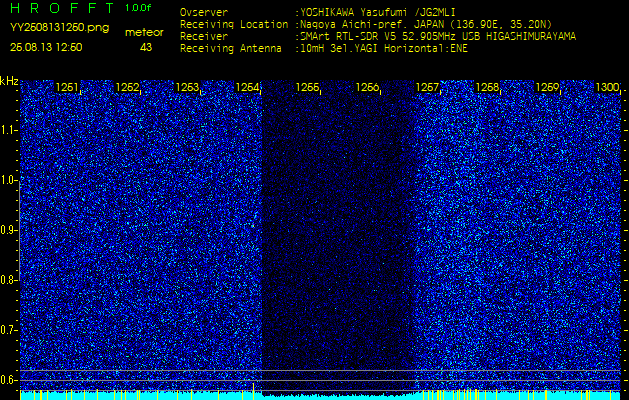Click the 'Receiving Location' label
The height and width of the screenshot is (400, 629).
coord(234,24)
